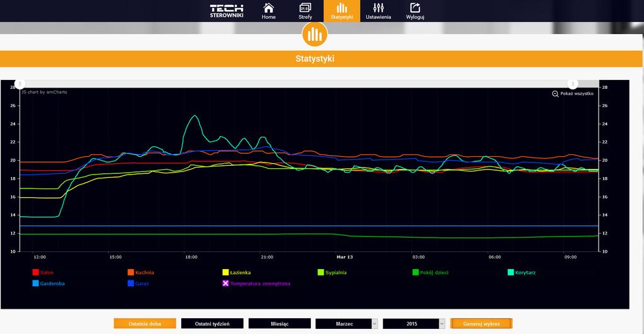This screenshot has height=334, width=644.
Task: Click the Pokaż wszystko zoom-out magnifier icon
Action: tap(555, 94)
